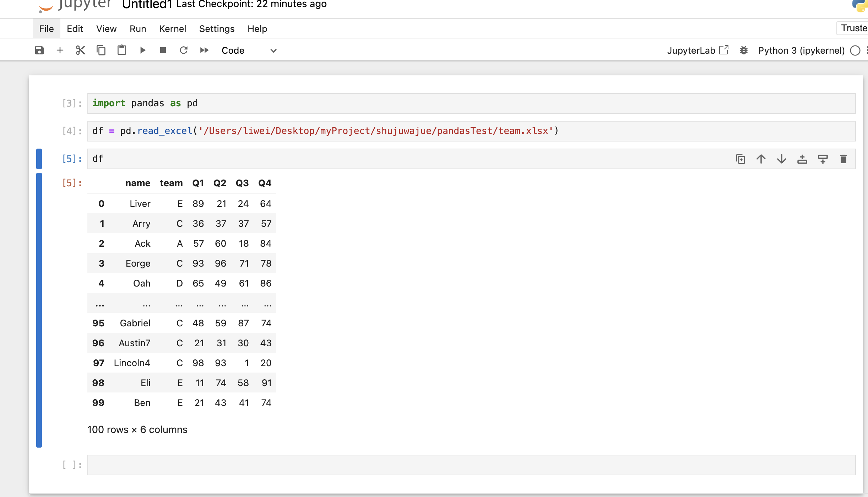Collapse cell 5 input via blue bar
The width and height of the screenshot is (868, 497).
click(x=39, y=159)
